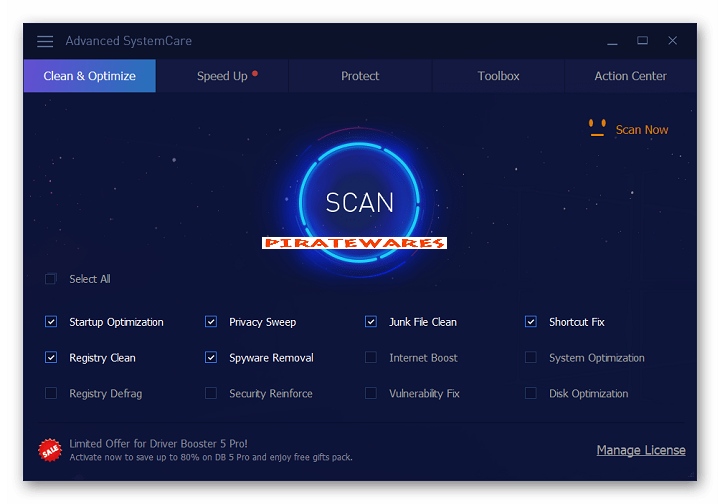Click the red SALE badge icon
This screenshot has width=720, height=504.
50,450
